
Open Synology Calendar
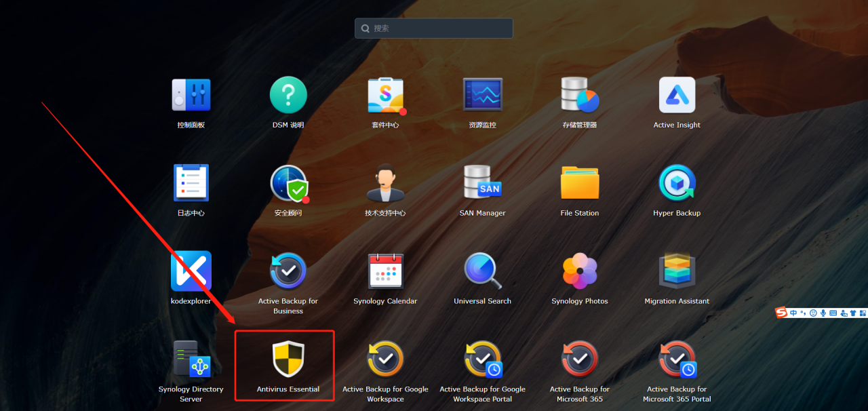385,271
